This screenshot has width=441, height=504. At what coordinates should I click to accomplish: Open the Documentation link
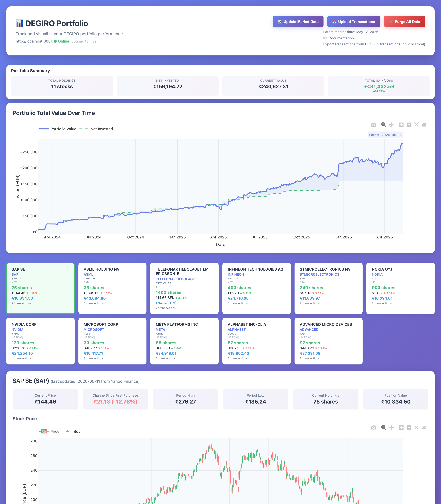coord(341,38)
